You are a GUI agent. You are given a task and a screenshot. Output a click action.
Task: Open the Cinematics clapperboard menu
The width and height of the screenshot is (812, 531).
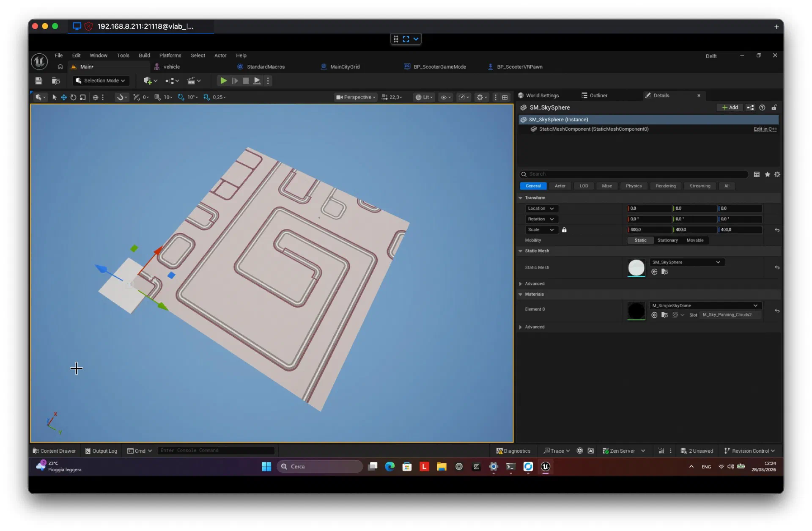(x=194, y=80)
